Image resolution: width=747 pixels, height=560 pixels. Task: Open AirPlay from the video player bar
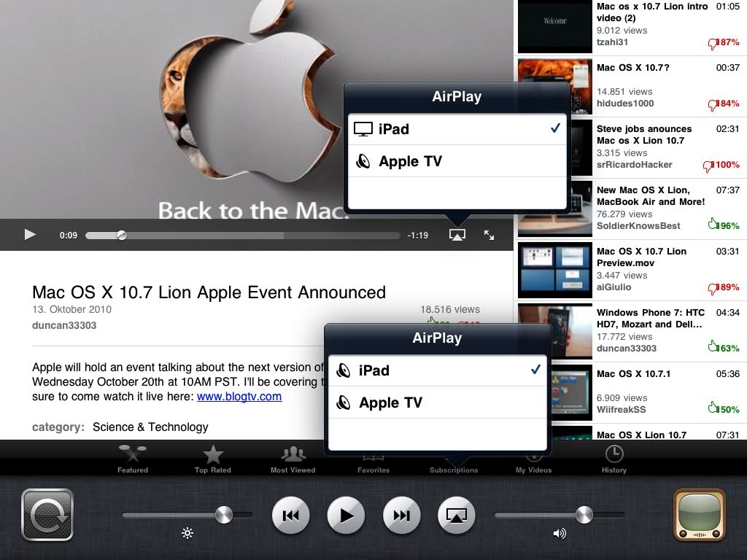coord(457,235)
